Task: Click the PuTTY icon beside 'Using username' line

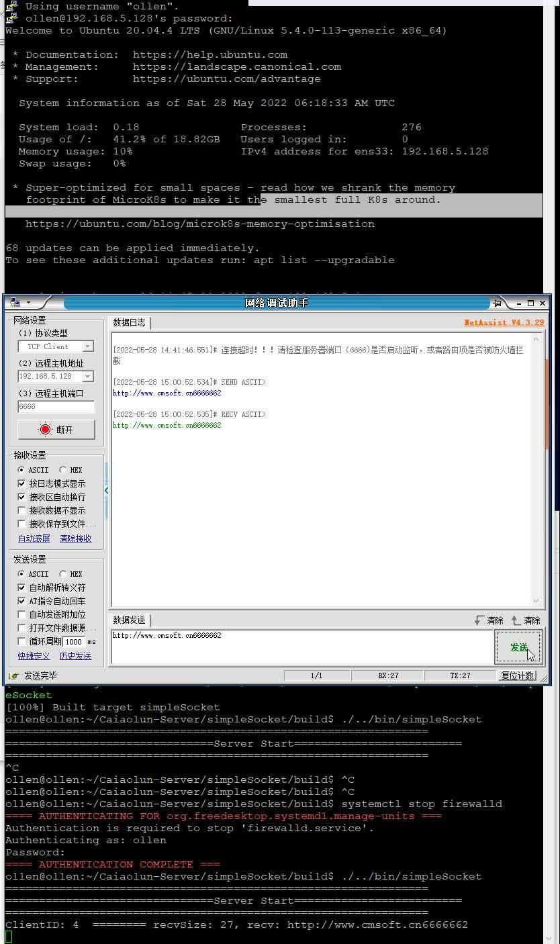Action: point(11,6)
